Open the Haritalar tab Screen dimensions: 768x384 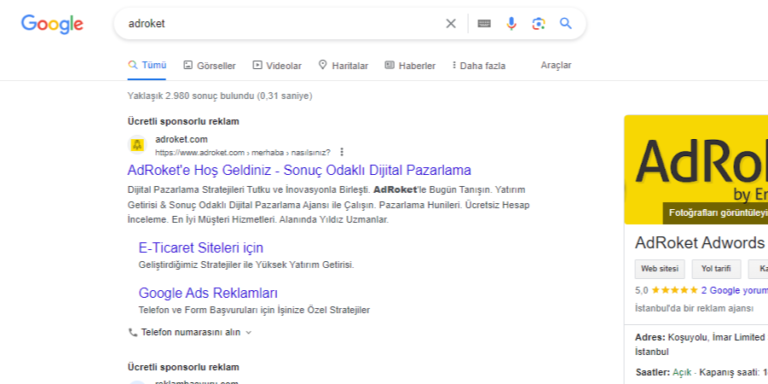[343, 65]
